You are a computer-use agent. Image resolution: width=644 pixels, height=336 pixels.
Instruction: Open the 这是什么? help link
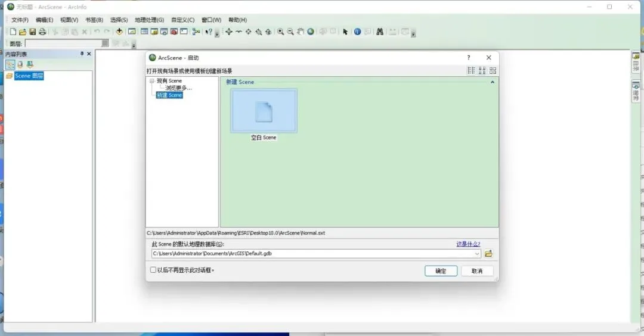point(468,244)
